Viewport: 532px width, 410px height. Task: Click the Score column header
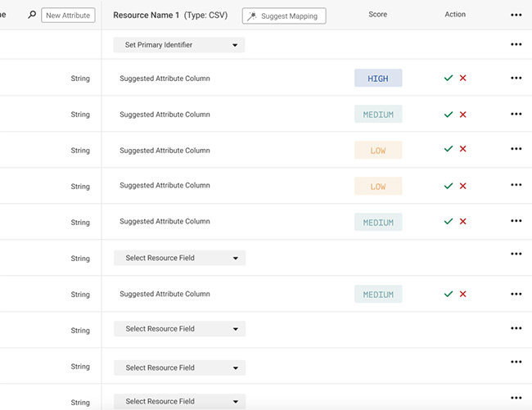(x=377, y=14)
